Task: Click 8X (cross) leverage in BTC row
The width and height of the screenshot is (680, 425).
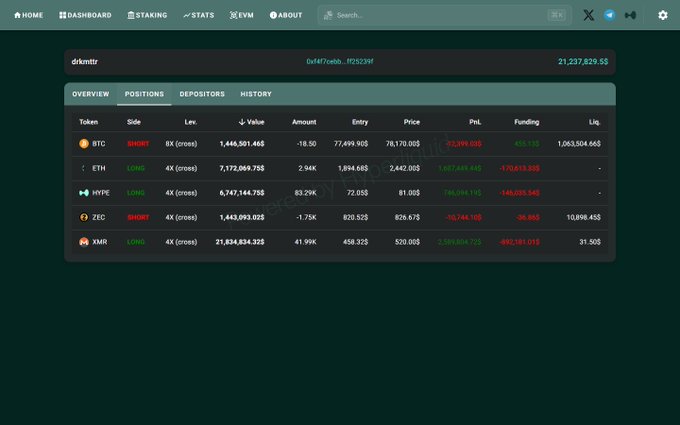Action: click(x=181, y=144)
